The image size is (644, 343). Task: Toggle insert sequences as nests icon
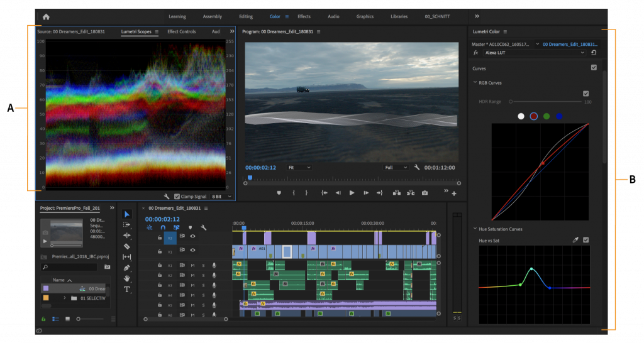point(150,227)
